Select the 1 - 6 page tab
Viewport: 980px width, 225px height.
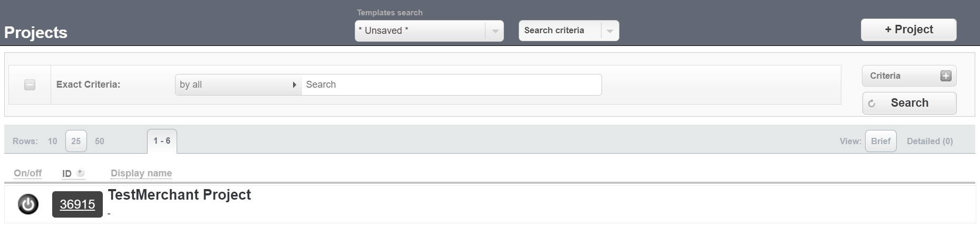click(x=162, y=141)
